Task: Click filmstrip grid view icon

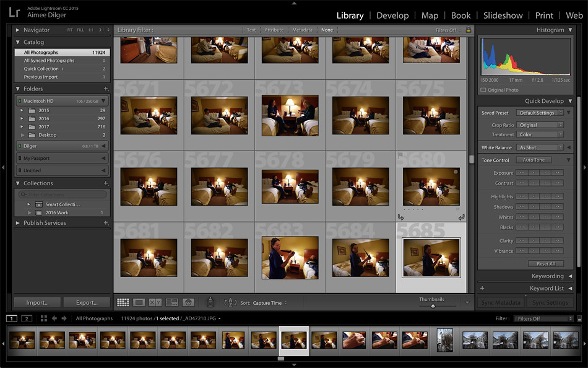Action: [44, 318]
